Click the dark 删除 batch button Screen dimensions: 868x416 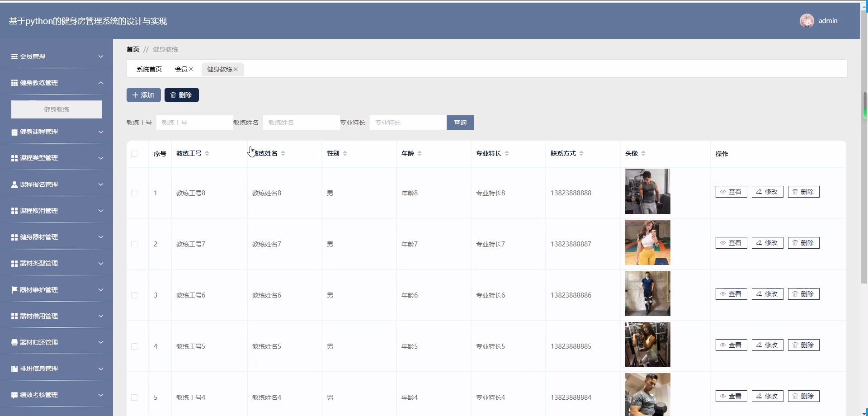(x=182, y=95)
